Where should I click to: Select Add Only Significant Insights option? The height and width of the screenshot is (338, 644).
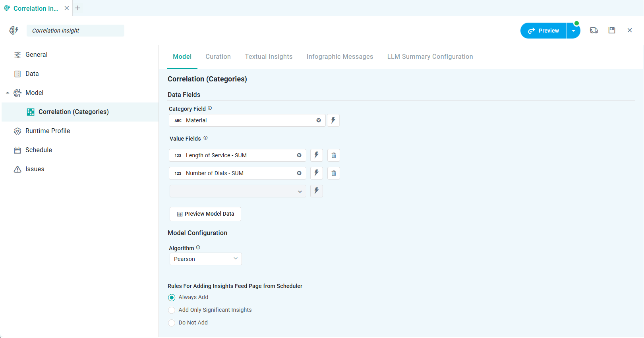click(172, 310)
